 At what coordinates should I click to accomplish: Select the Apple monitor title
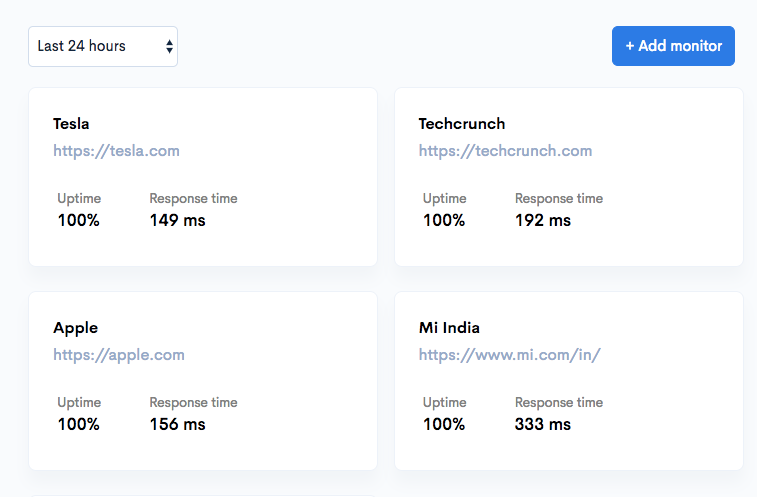click(x=75, y=328)
